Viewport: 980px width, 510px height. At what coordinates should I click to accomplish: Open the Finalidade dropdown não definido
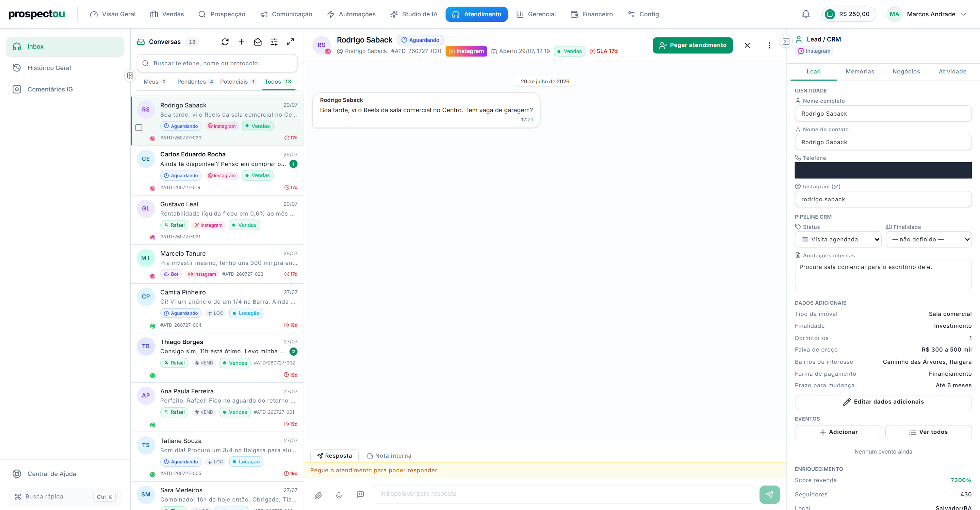[928, 239]
